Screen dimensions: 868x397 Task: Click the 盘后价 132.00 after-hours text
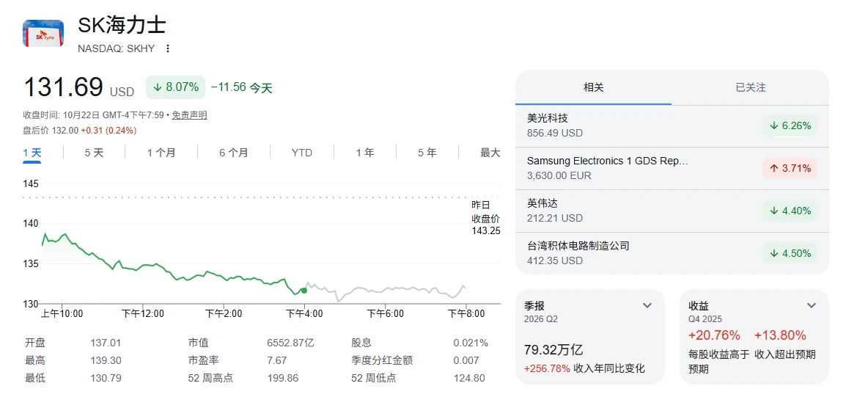point(80,131)
